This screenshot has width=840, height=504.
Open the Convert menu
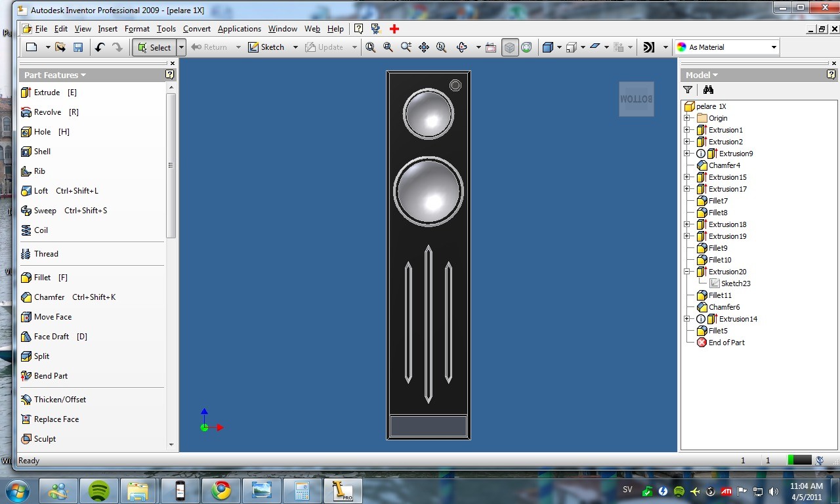197,29
